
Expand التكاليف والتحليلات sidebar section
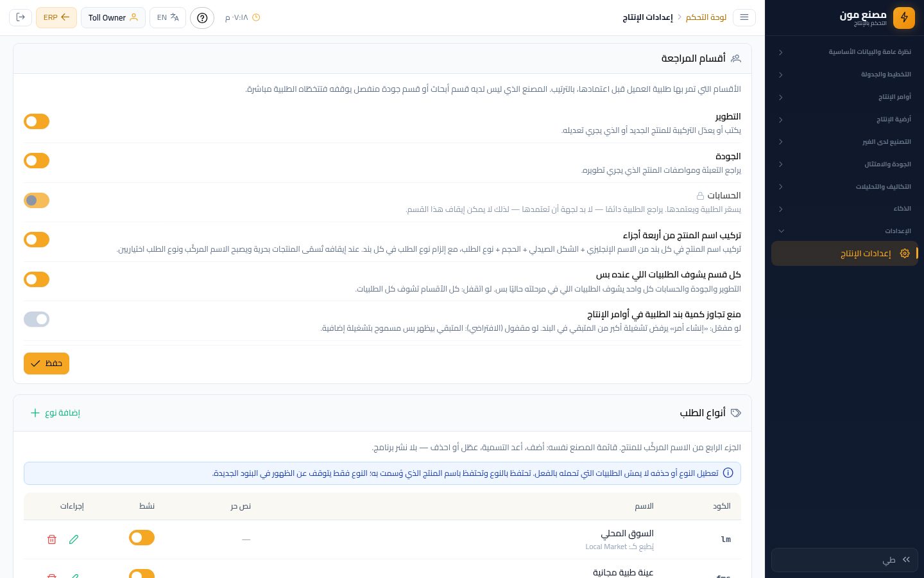tap(844, 187)
